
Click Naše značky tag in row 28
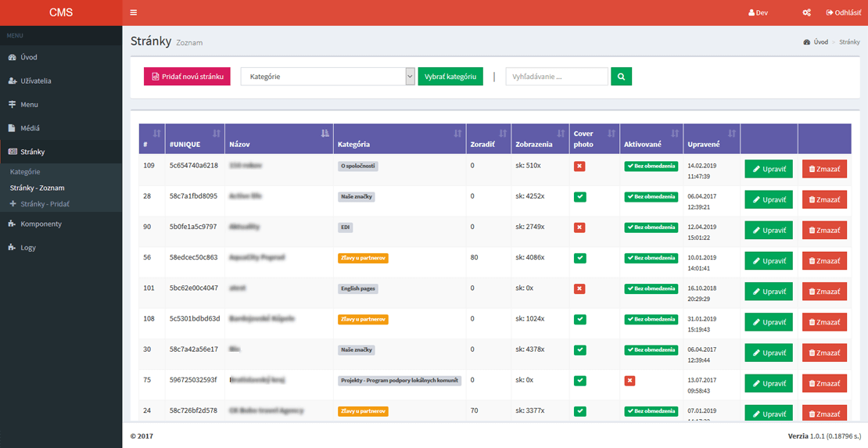[x=357, y=196]
